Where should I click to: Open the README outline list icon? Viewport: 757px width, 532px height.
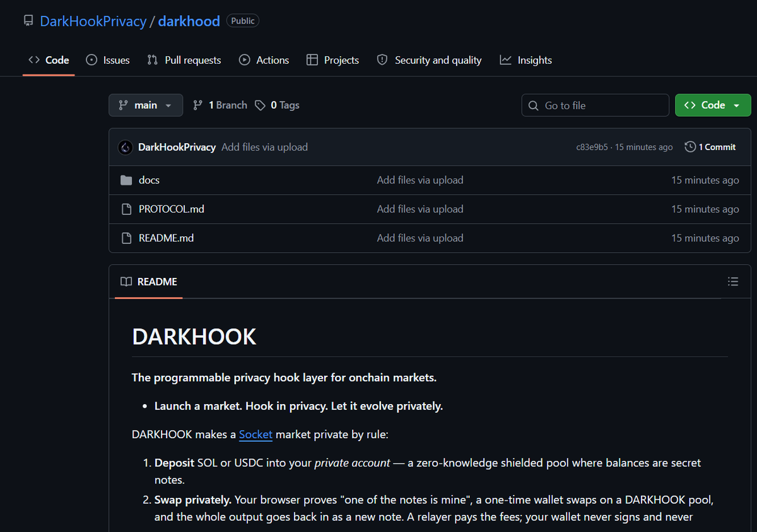pos(732,282)
